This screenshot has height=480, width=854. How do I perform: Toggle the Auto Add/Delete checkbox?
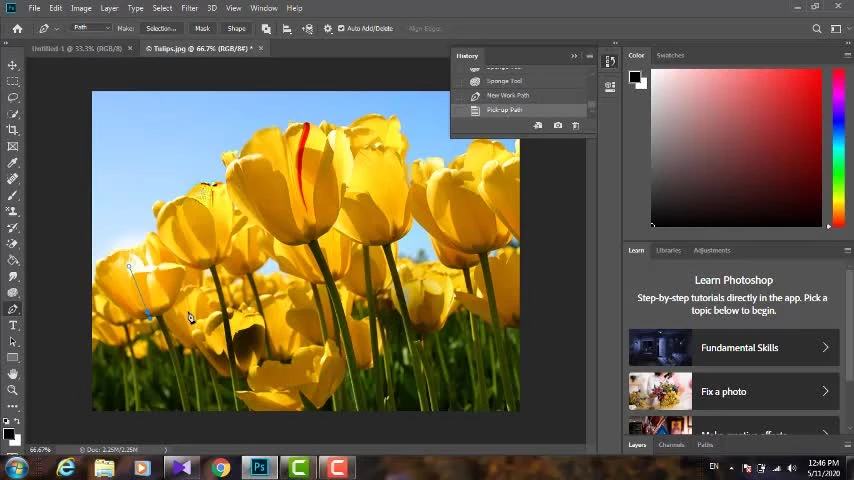tap(341, 28)
